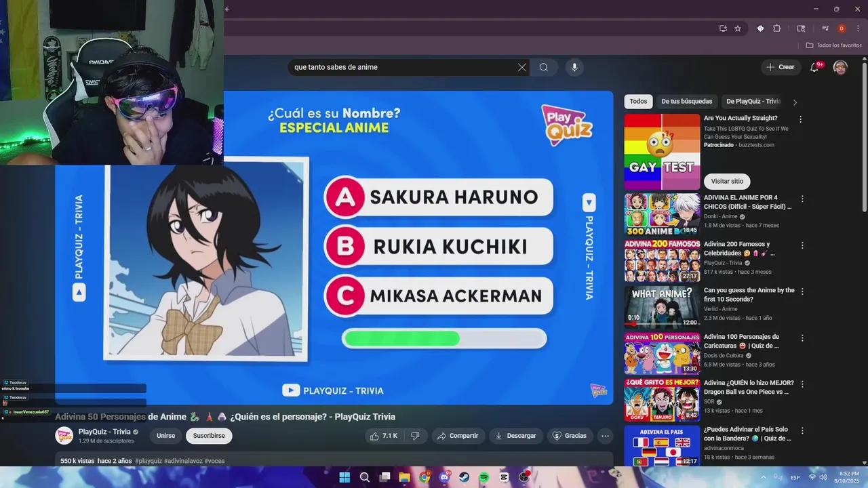Image resolution: width=868 pixels, height=488 pixels.
Task: Install this page as an app
Action: 723,28
